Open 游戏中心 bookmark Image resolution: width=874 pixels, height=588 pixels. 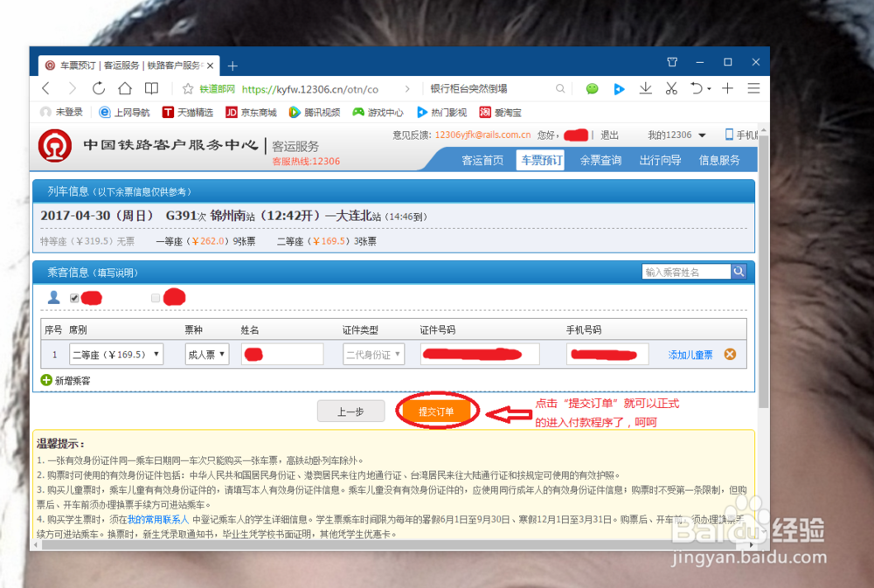tap(378, 112)
